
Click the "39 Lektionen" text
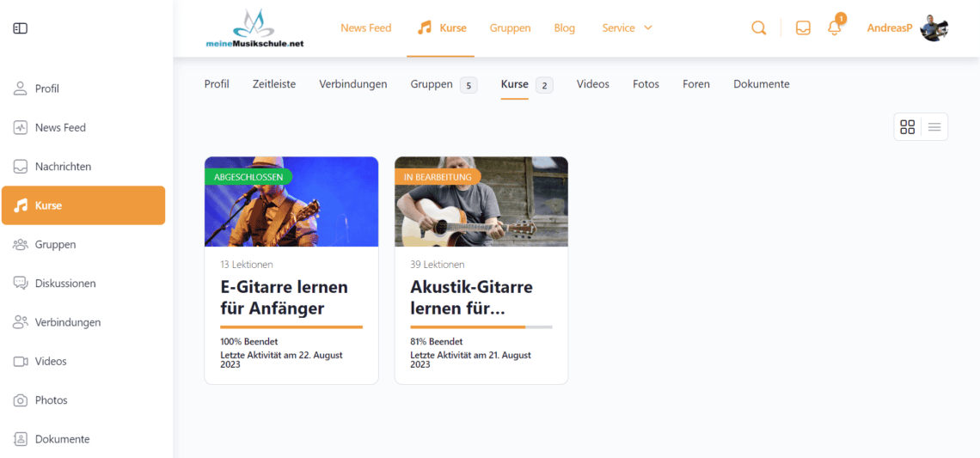coord(437,265)
